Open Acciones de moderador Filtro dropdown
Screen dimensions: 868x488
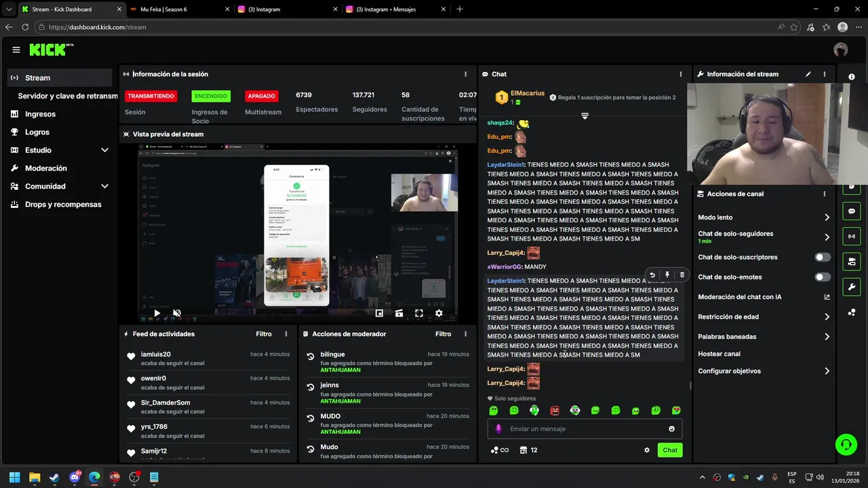[x=443, y=334]
